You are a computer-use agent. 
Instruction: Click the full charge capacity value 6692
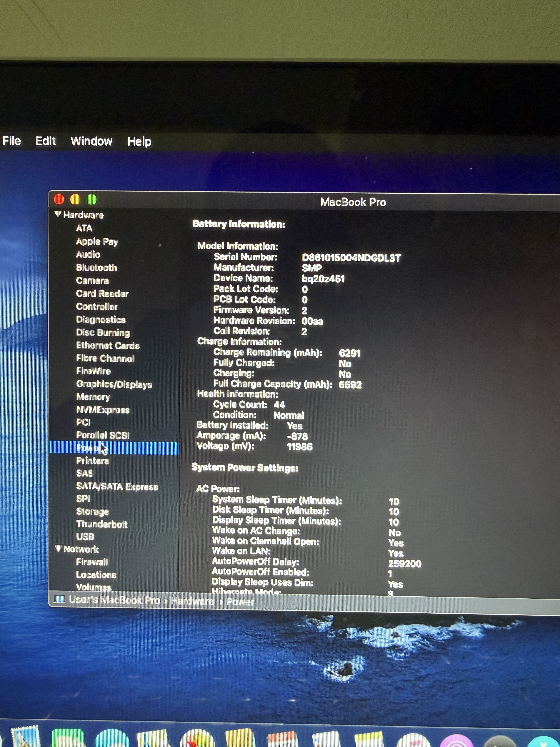[x=350, y=385]
